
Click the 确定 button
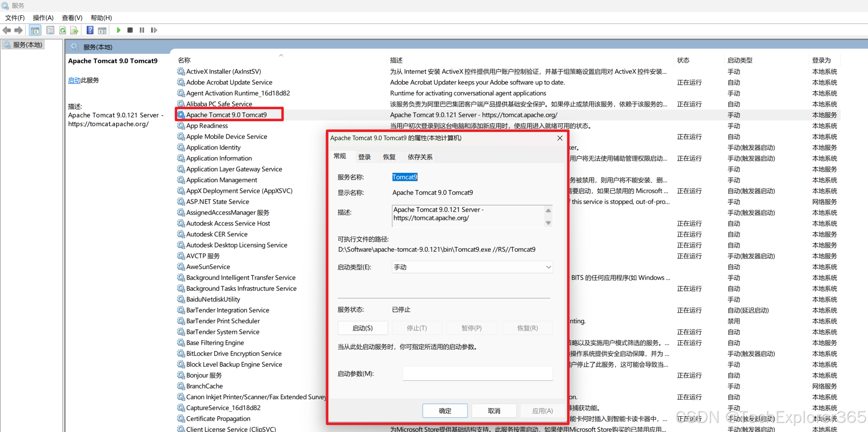[445, 411]
